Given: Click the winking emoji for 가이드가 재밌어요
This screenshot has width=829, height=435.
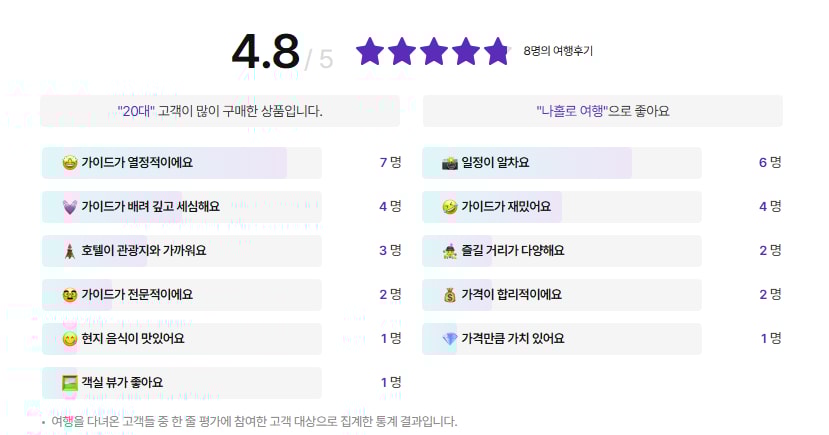Looking at the screenshot, I should (x=449, y=207).
